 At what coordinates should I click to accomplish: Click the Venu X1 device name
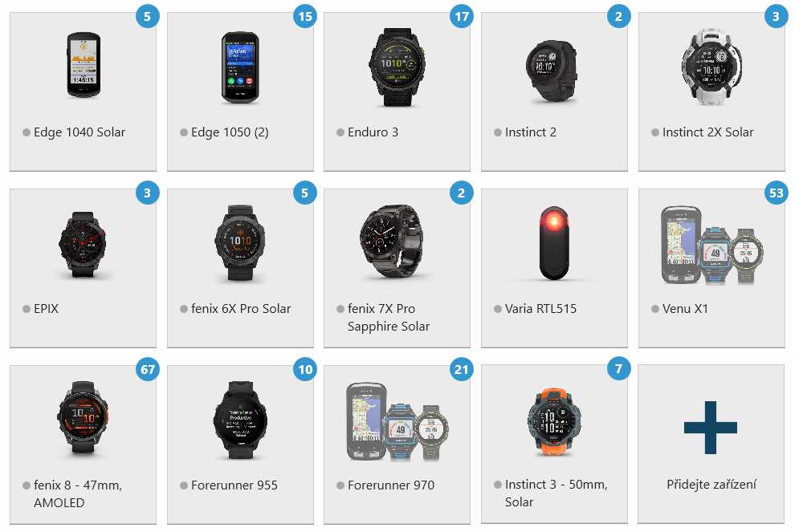685,308
